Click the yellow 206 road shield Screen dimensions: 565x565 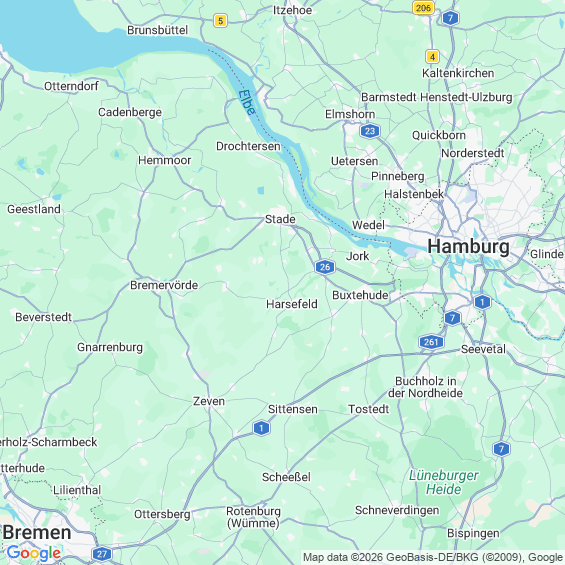[x=423, y=8]
